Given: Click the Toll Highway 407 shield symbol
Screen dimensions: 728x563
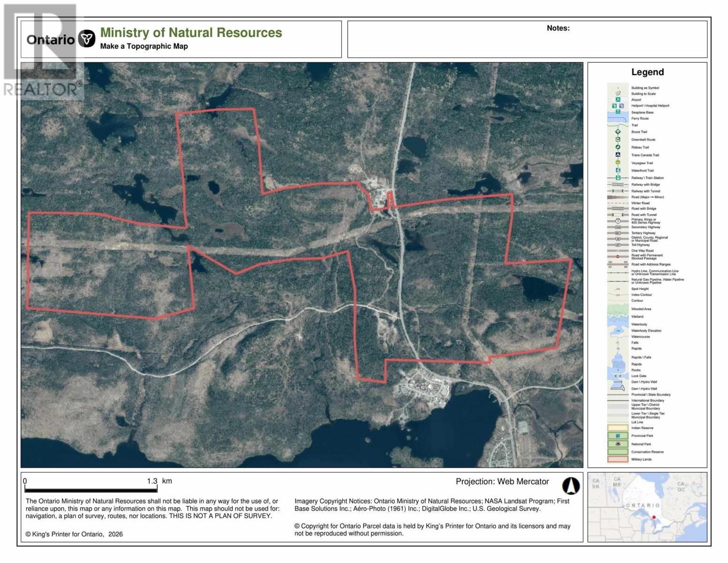Looking at the screenshot, I should click(x=618, y=245).
